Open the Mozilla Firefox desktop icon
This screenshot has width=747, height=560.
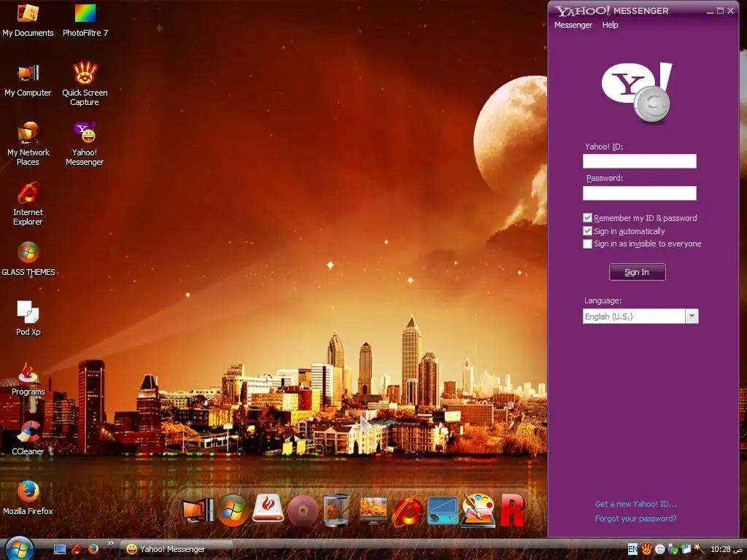(28, 498)
